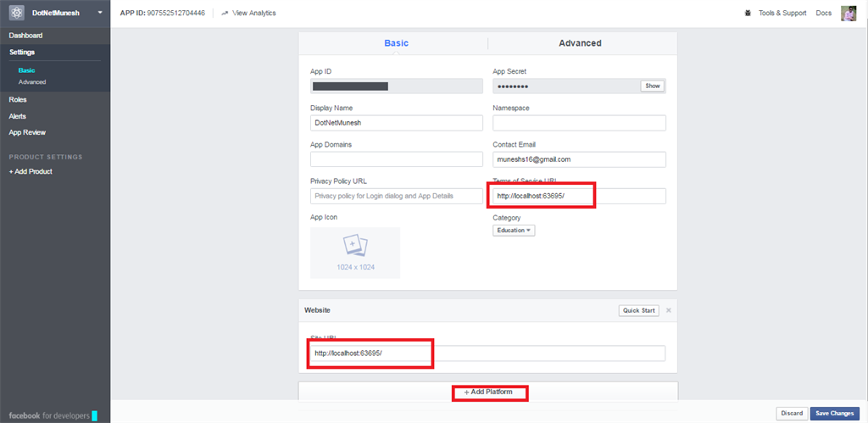Open the Category Education dropdown
Viewport: 868px width, 423px height.
click(x=514, y=230)
